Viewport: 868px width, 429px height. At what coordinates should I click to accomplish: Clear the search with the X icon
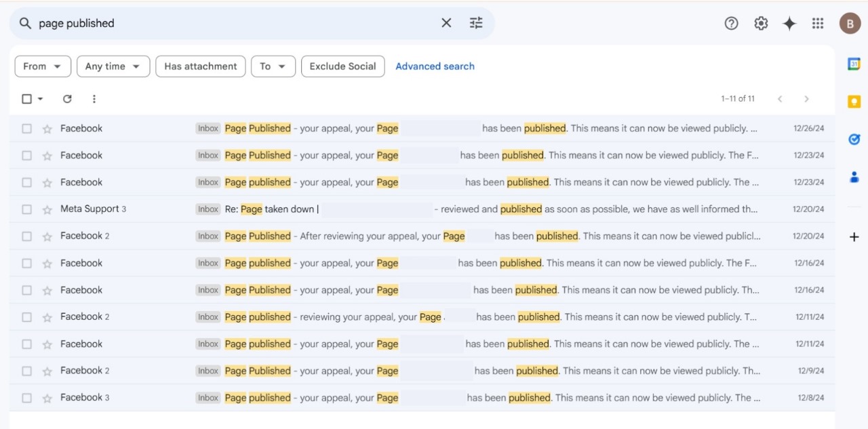446,23
